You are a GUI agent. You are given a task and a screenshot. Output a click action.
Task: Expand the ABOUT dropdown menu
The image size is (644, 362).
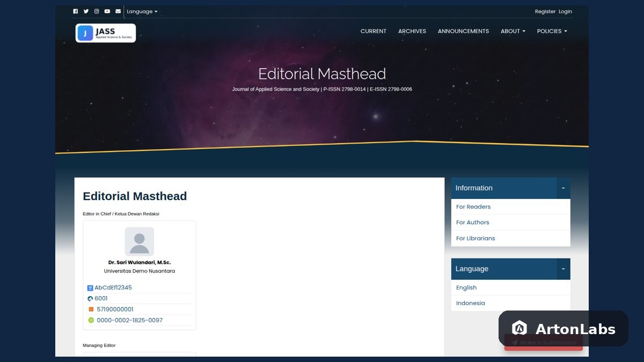pyautogui.click(x=513, y=31)
